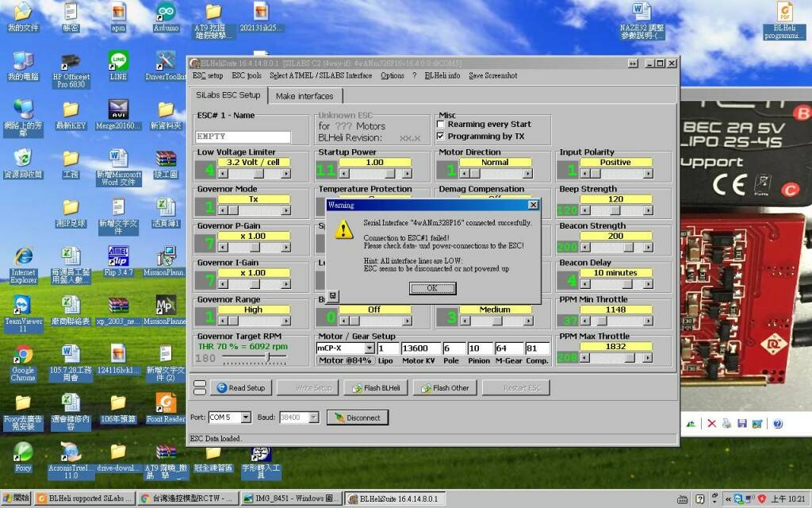Open the LINE desktop shortcut
The image size is (812, 508).
[118, 66]
